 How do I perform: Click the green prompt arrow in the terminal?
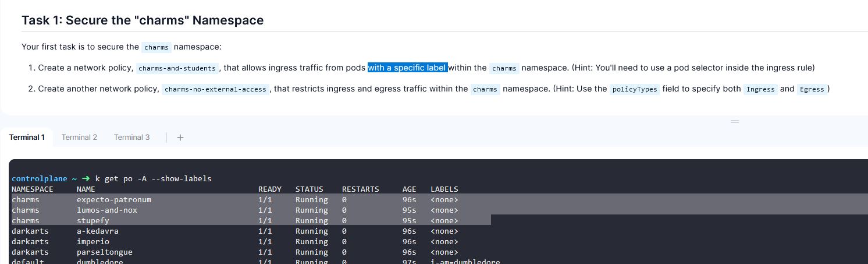[86, 178]
